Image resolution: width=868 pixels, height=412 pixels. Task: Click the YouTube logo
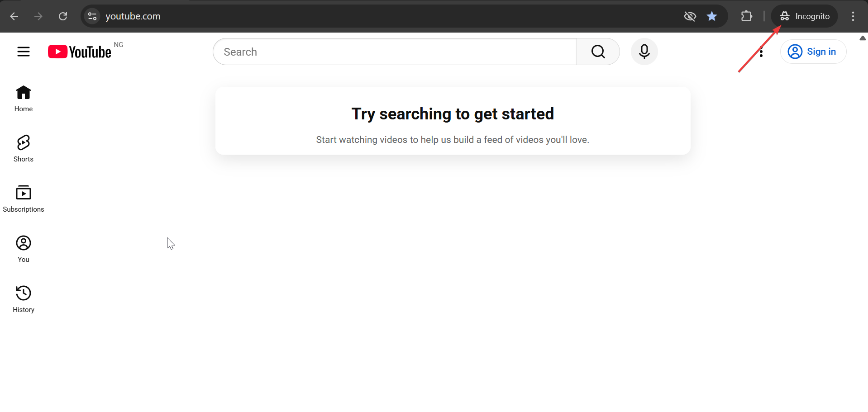click(80, 52)
